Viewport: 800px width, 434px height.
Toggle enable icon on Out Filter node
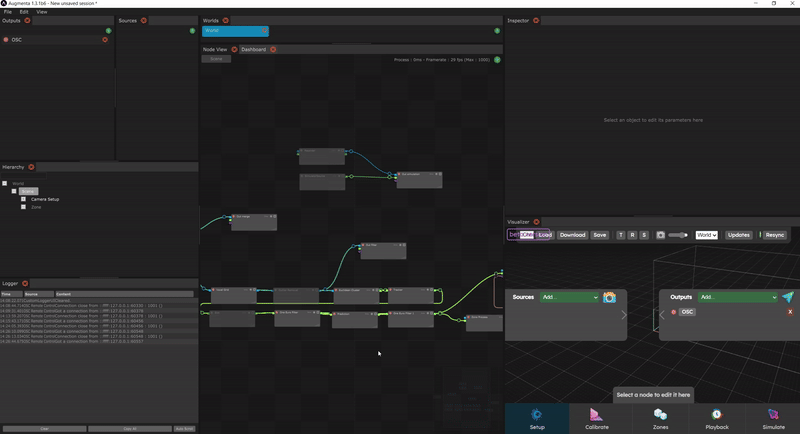click(363, 245)
